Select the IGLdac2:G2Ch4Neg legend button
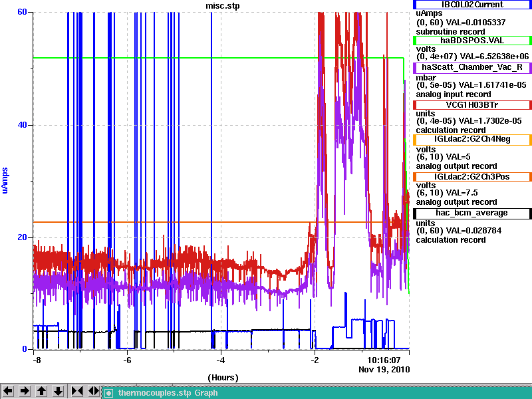 click(472, 139)
